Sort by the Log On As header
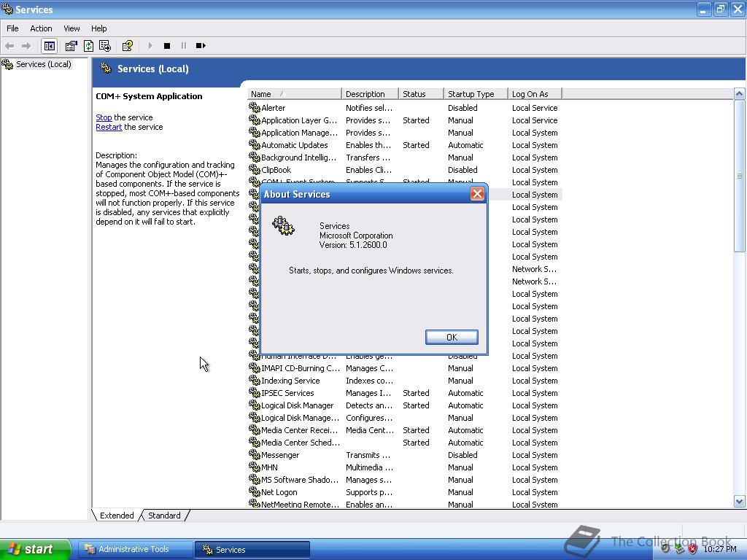The image size is (747, 560). [x=535, y=94]
